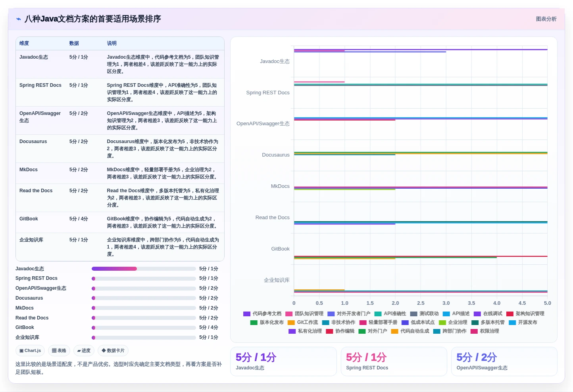Select the GitBook table row name

pyautogui.click(x=29, y=219)
